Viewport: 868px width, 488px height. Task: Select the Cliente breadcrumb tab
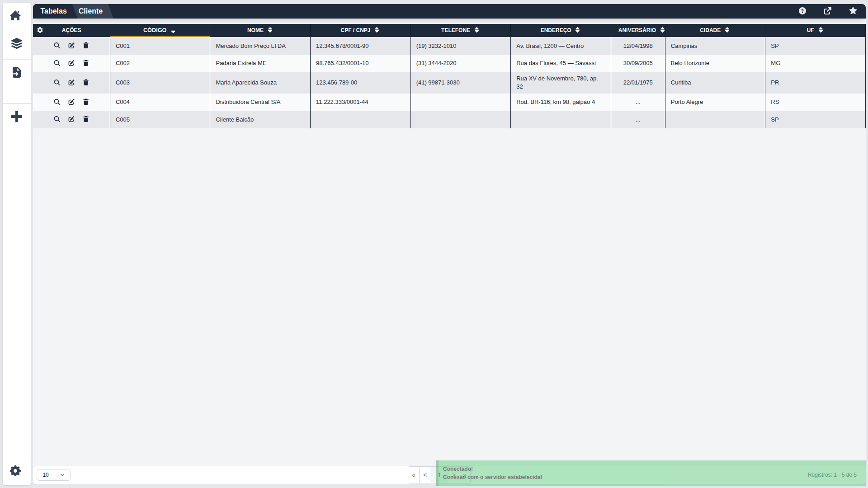90,11
